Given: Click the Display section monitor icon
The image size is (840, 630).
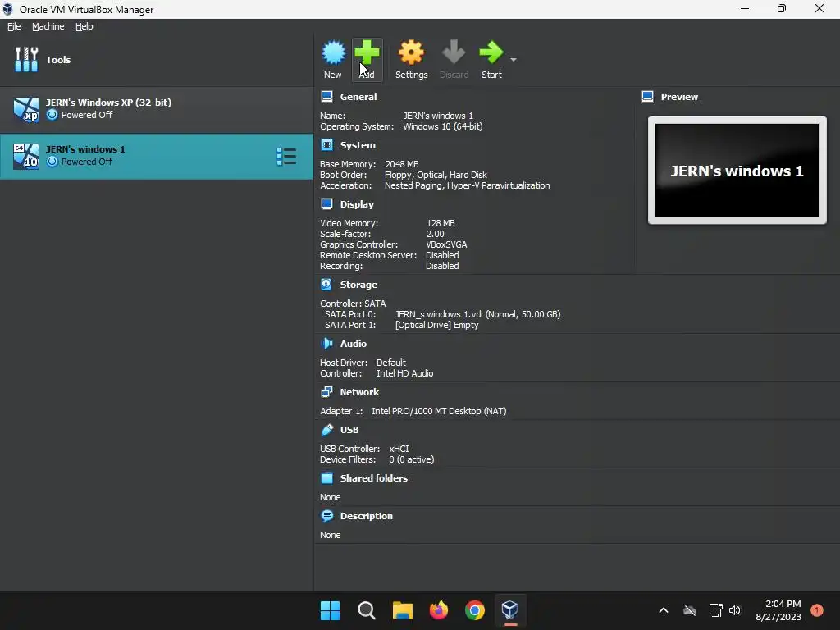Looking at the screenshot, I should (326, 204).
